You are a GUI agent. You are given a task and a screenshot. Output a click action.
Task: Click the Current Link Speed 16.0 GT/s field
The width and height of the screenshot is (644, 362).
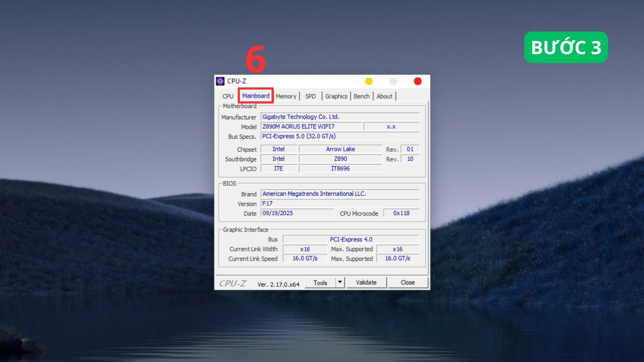click(x=305, y=258)
